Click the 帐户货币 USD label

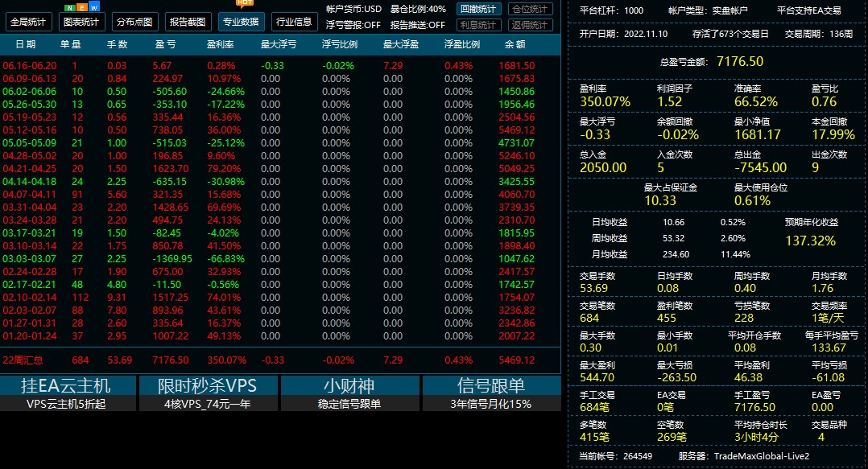[x=353, y=9]
